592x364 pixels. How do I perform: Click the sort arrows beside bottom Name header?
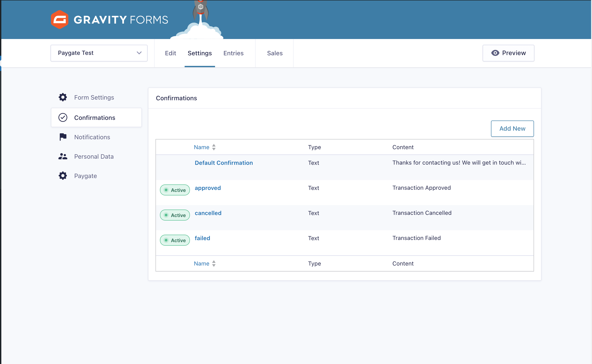pos(214,263)
